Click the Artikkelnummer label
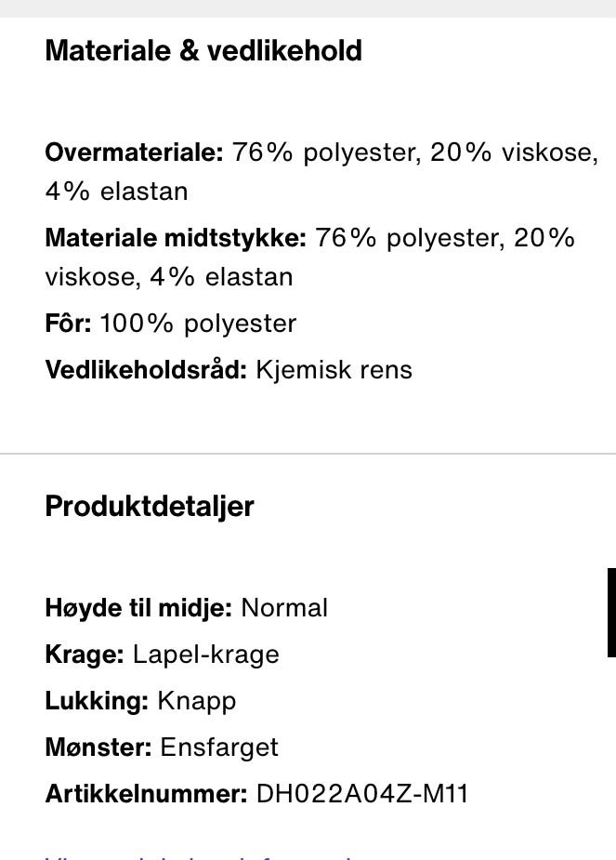Viewport: 616px width, 860px height. coord(146,794)
